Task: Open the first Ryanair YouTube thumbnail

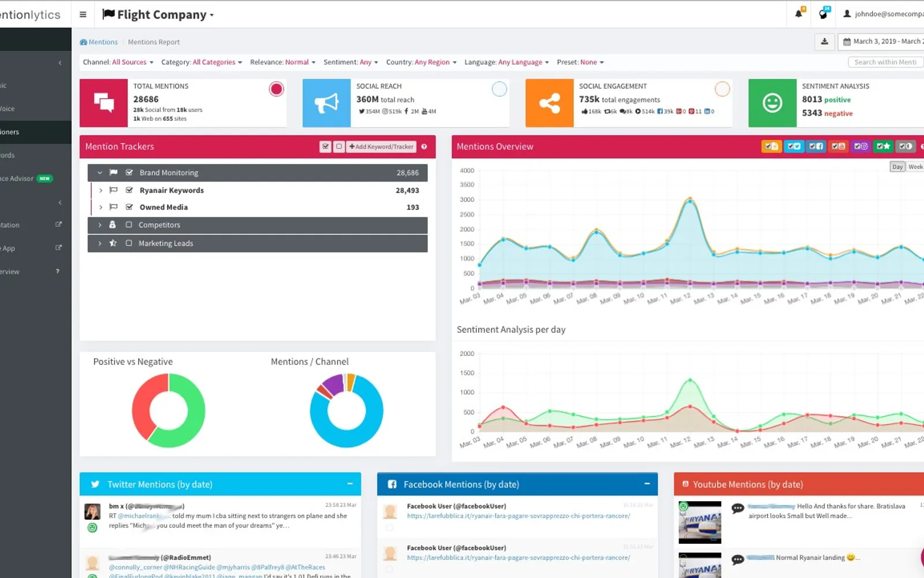Action: coord(700,522)
